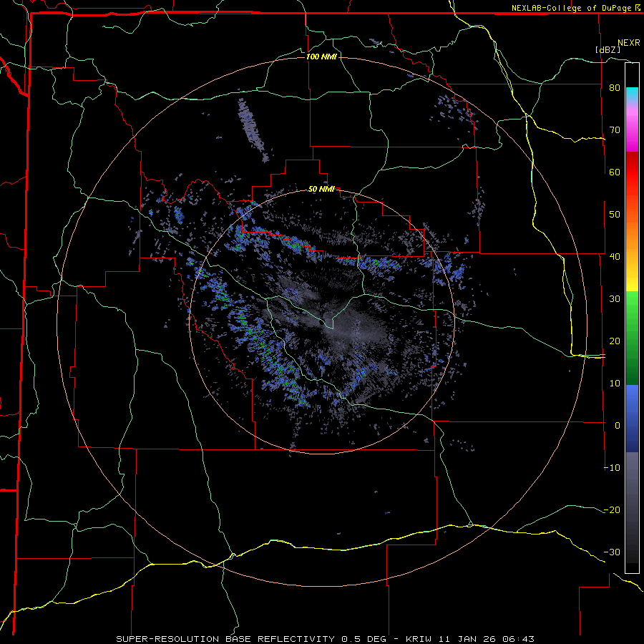
Task: Click the green segment of color bar
Action: pyautogui.click(x=632, y=338)
